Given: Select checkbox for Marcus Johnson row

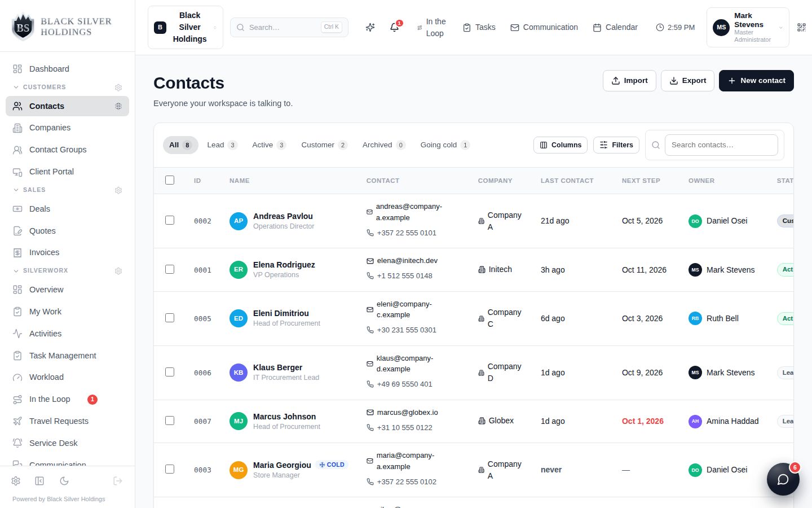Looking at the screenshot, I should [x=170, y=421].
